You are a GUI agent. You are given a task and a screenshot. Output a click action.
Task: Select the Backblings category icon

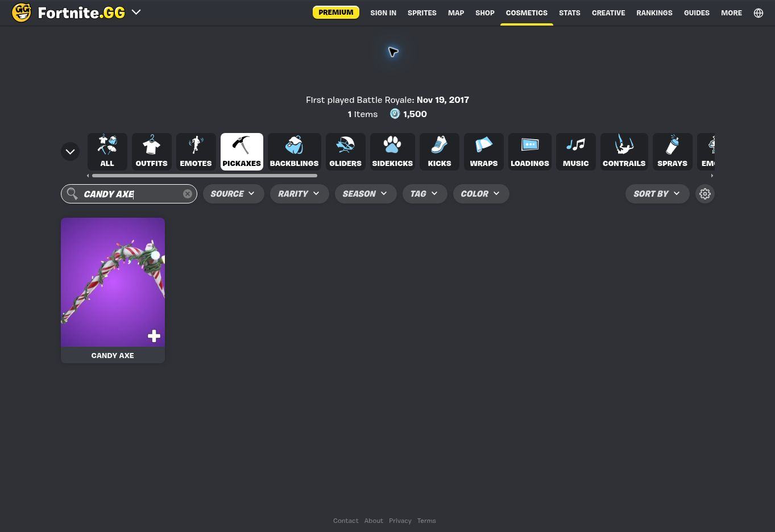point(295,152)
